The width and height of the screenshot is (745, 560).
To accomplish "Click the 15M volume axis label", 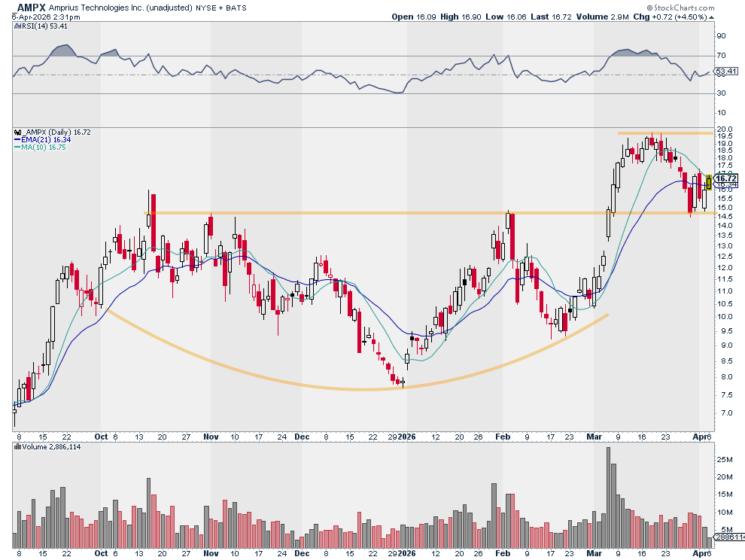I will [725, 495].
